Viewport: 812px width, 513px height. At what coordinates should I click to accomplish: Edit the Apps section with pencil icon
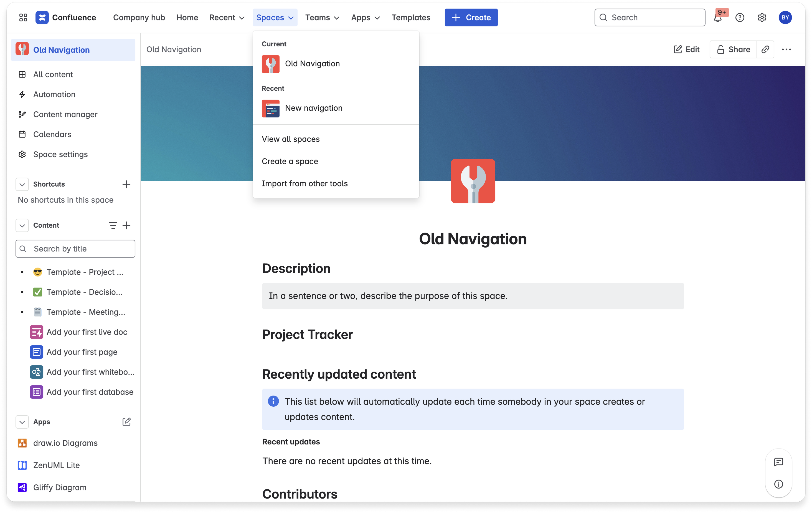coord(126,422)
